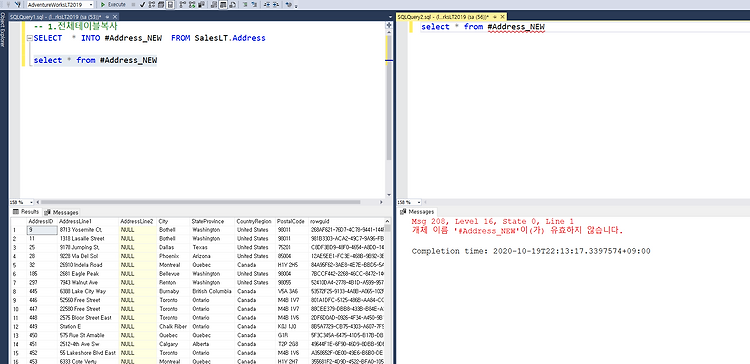Click the Execute query button
Image resolution: width=750 pixels, height=364 pixels.
click(x=113, y=5)
